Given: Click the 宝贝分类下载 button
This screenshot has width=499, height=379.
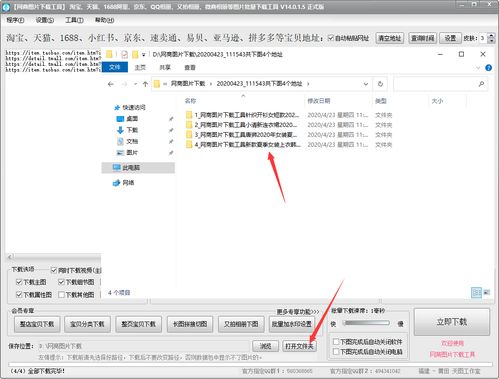Looking at the screenshot, I should point(87,324).
